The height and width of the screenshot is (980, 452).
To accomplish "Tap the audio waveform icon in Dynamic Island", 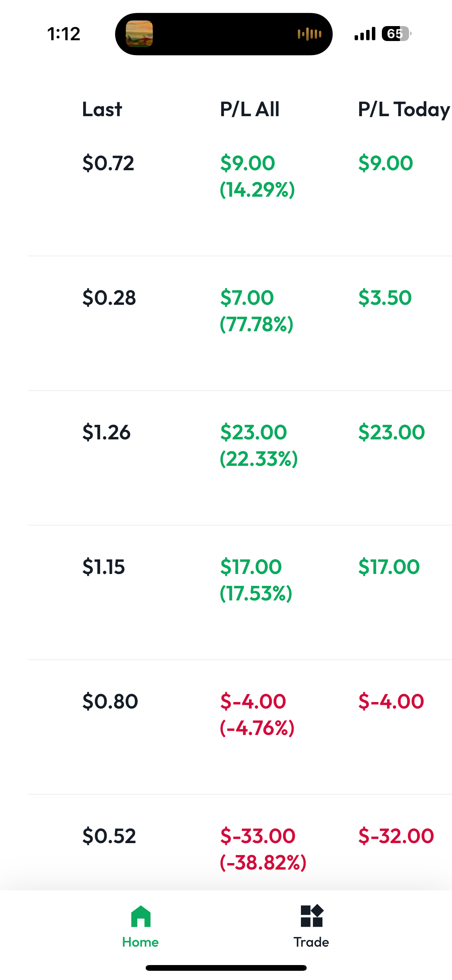I will click(x=309, y=34).
